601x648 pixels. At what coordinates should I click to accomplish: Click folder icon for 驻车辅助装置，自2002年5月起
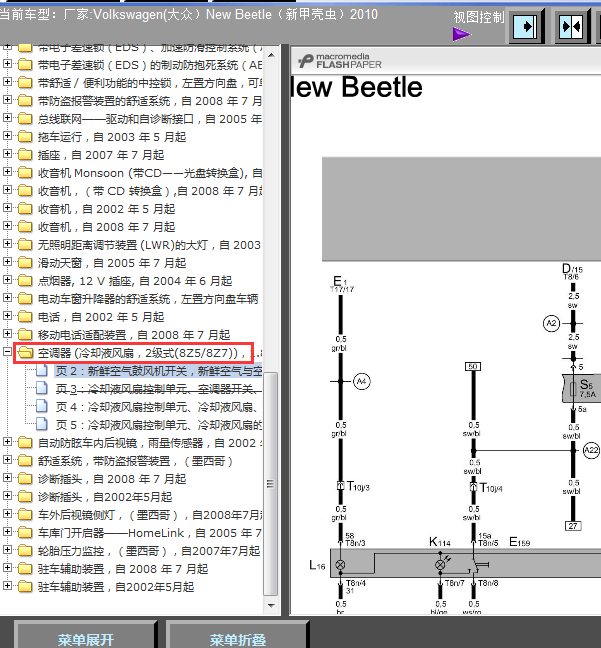[25, 586]
